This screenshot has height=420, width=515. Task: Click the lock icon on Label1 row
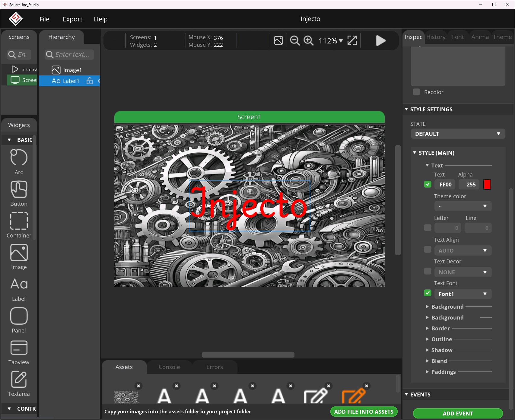(x=90, y=81)
